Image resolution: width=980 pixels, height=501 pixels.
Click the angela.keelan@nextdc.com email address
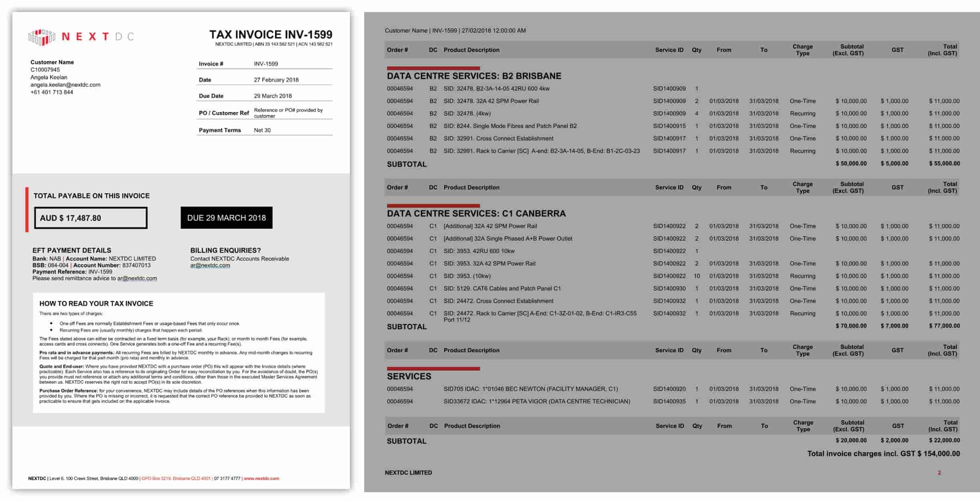click(65, 85)
